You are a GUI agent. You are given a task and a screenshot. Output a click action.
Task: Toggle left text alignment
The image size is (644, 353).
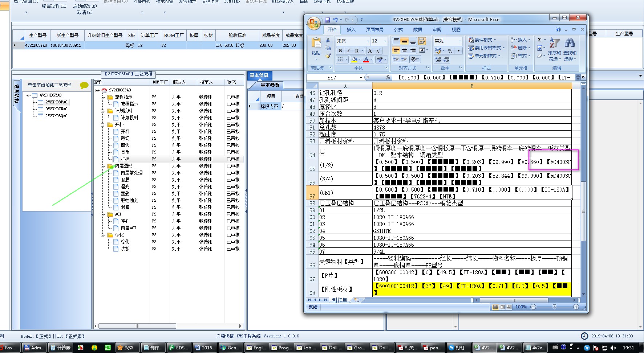[396, 50]
